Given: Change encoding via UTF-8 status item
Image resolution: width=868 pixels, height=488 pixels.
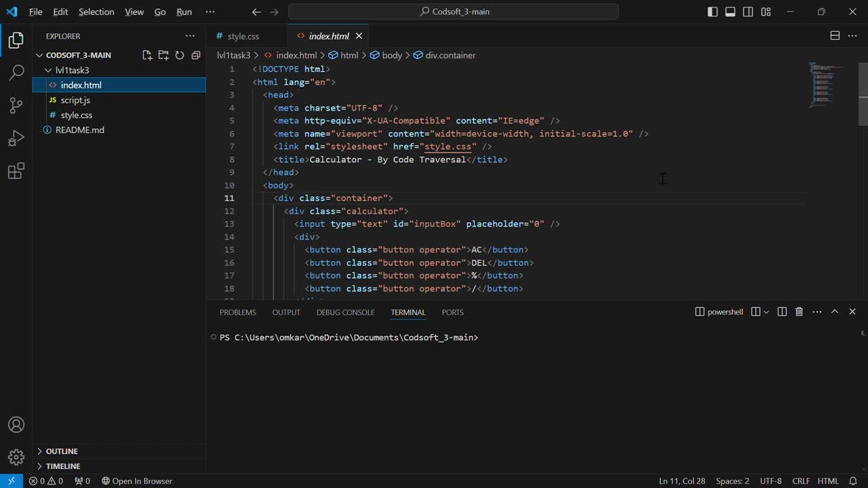Looking at the screenshot, I should pos(771,481).
